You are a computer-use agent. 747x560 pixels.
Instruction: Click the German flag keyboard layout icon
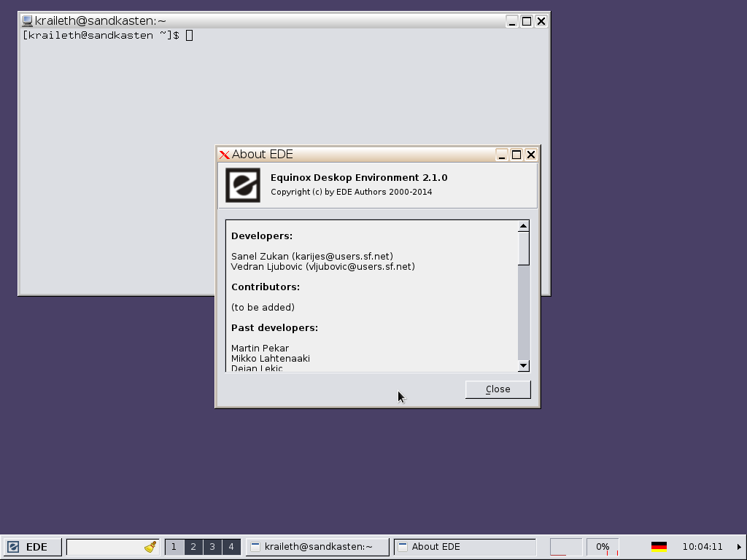659,547
